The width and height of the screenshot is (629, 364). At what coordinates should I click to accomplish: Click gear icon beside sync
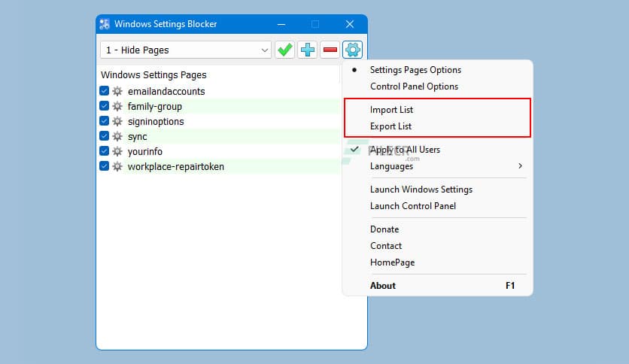(x=117, y=136)
